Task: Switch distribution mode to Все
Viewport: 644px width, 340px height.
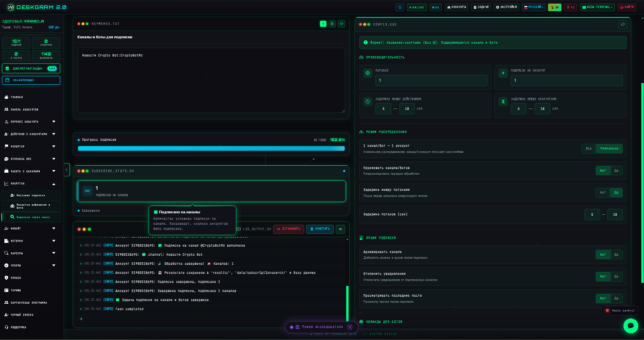Action: tap(589, 148)
